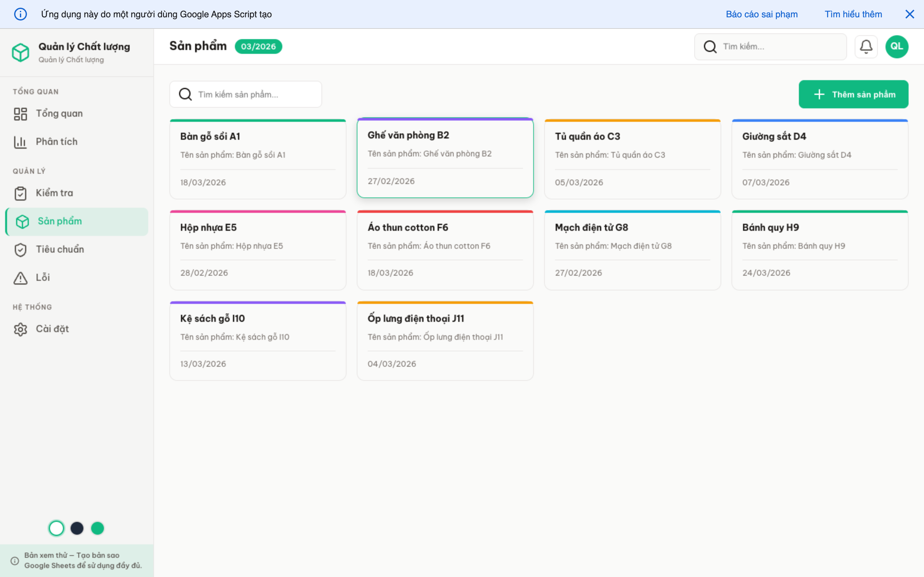924x577 pixels.
Task: Select the white light theme swatch
Action: (56, 528)
